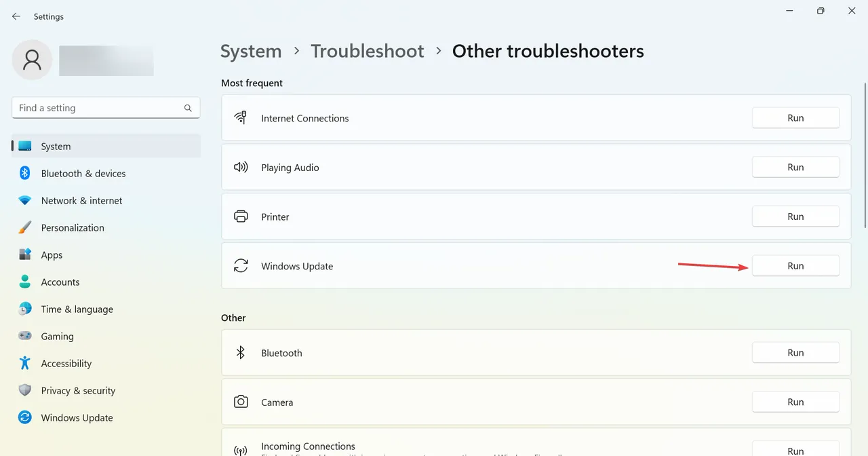Run the Camera troubleshooter
This screenshot has height=456, width=868.
[795, 402]
